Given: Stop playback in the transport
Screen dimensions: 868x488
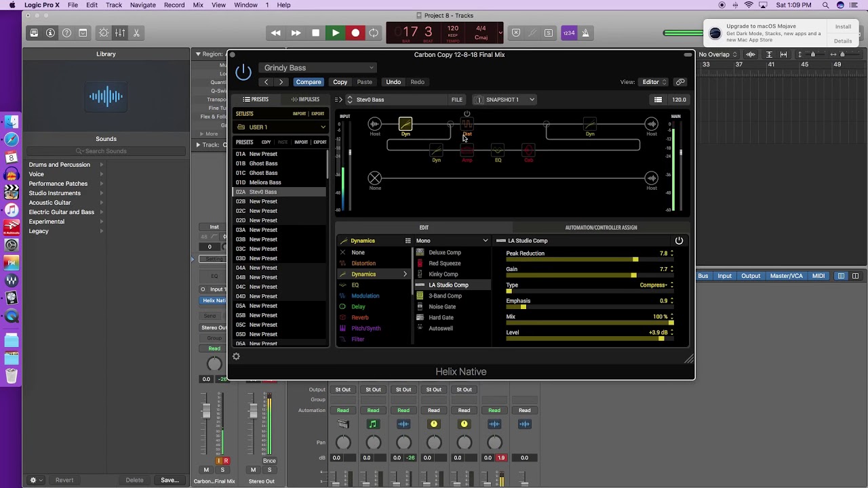Looking at the screenshot, I should pos(315,33).
